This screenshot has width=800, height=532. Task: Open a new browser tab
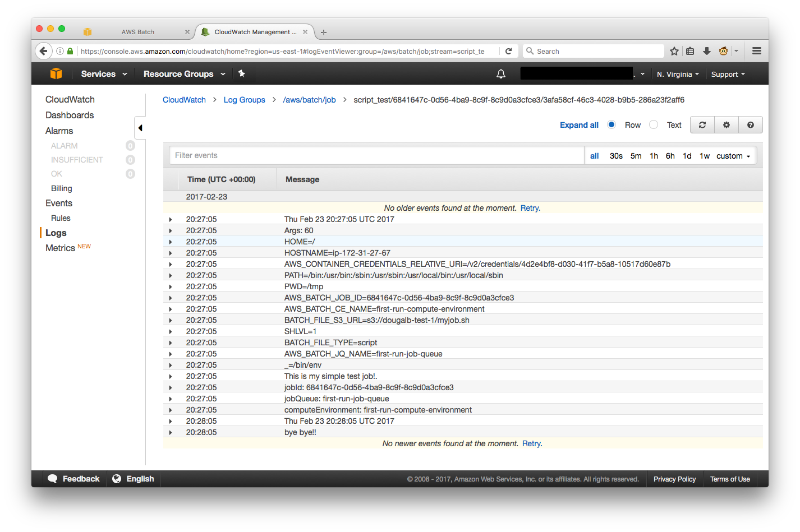tap(324, 33)
